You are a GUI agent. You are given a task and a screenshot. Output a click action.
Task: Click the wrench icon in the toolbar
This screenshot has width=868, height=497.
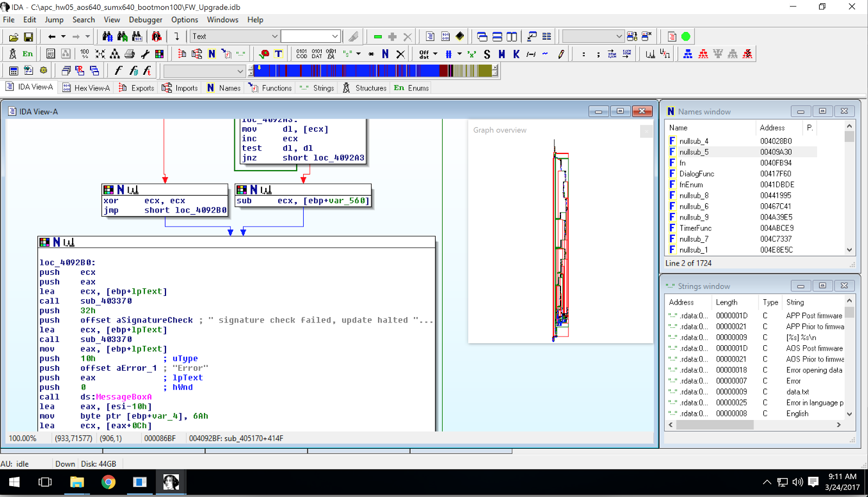tap(144, 54)
